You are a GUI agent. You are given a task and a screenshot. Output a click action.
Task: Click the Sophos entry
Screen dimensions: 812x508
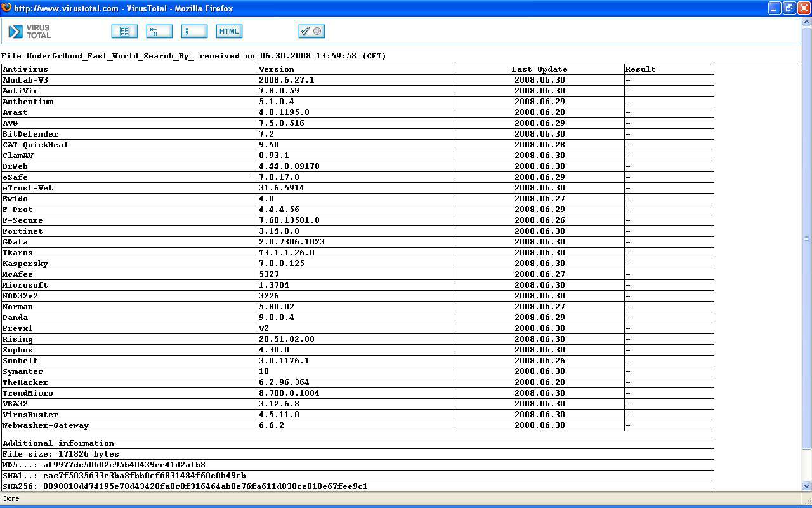pos(18,350)
